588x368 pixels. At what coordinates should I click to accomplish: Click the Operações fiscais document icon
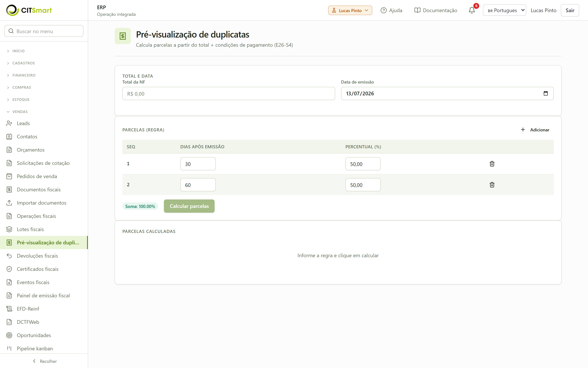(x=9, y=216)
